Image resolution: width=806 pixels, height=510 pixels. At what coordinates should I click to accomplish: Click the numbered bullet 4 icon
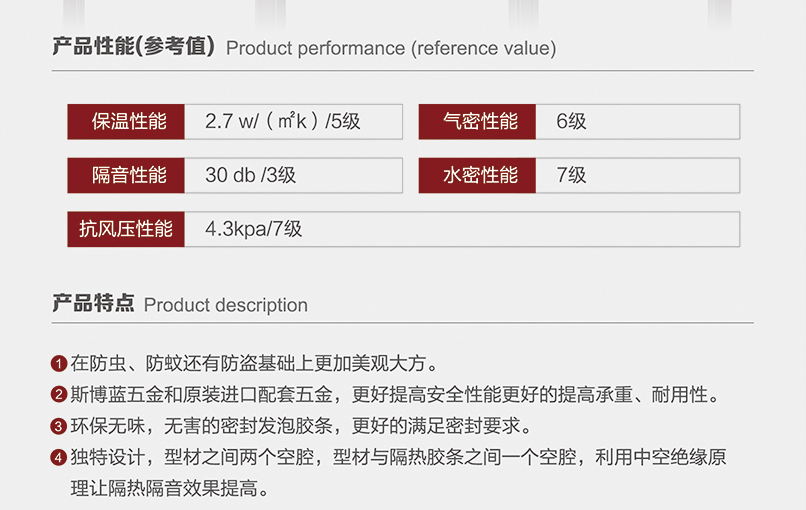59,457
